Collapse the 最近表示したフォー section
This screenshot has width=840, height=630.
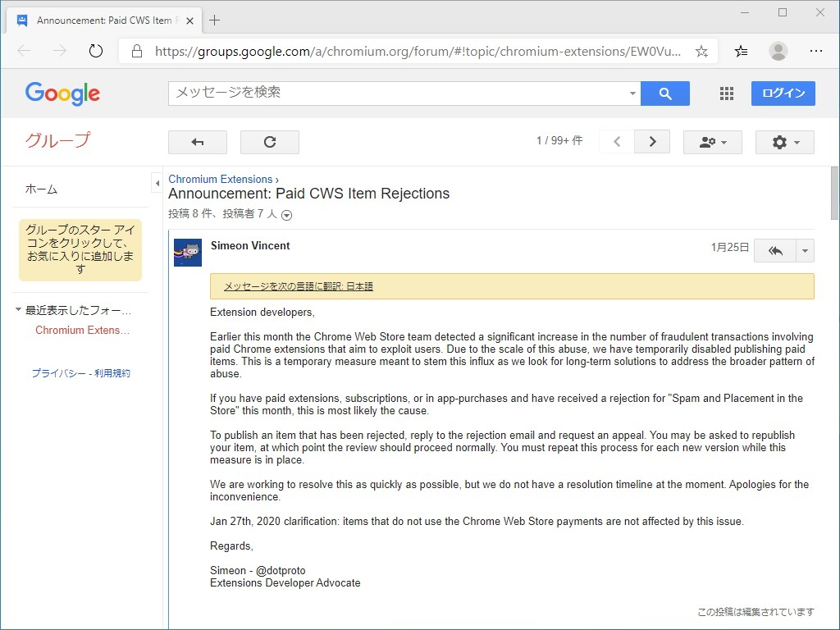pyautogui.click(x=20, y=309)
